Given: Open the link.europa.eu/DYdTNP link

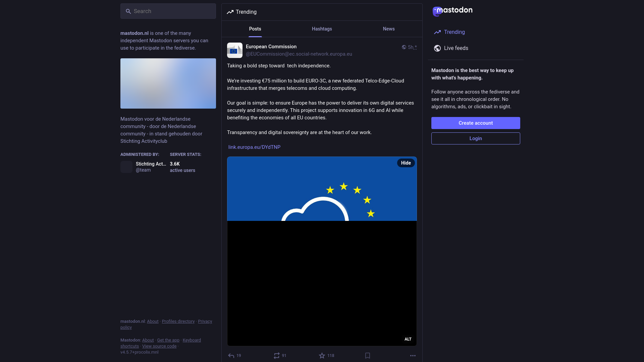Looking at the screenshot, I should tap(254, 147).
